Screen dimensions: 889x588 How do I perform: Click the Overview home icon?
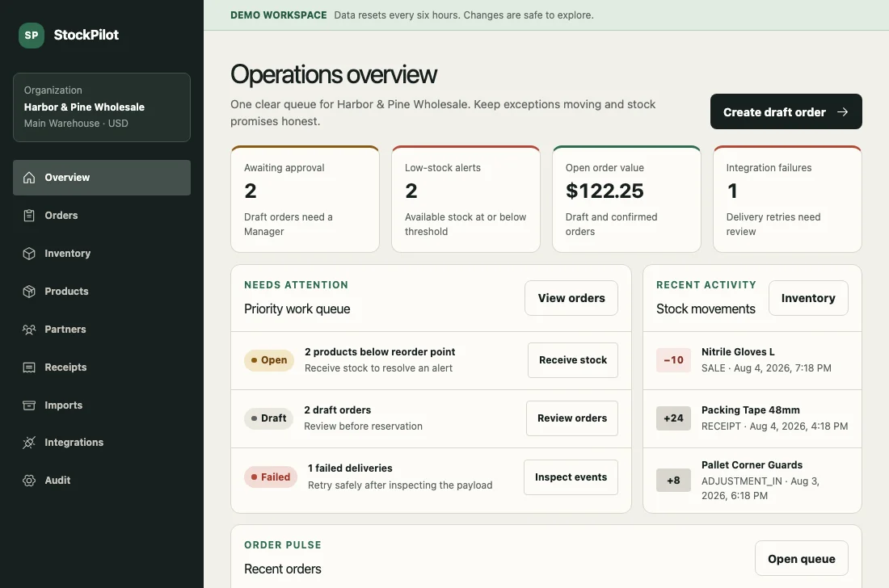point(29,178)
